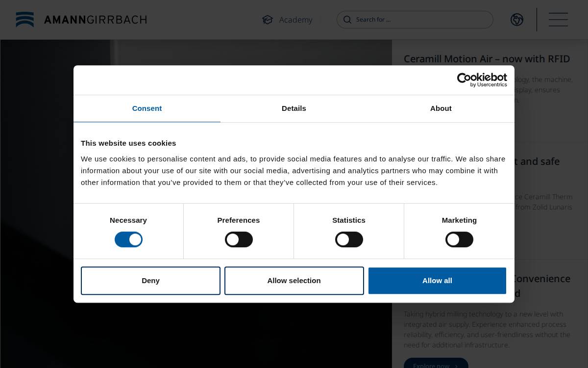Enable the Marketing cookies switch
Screen dimensions: 588x368
click(459, 239)
